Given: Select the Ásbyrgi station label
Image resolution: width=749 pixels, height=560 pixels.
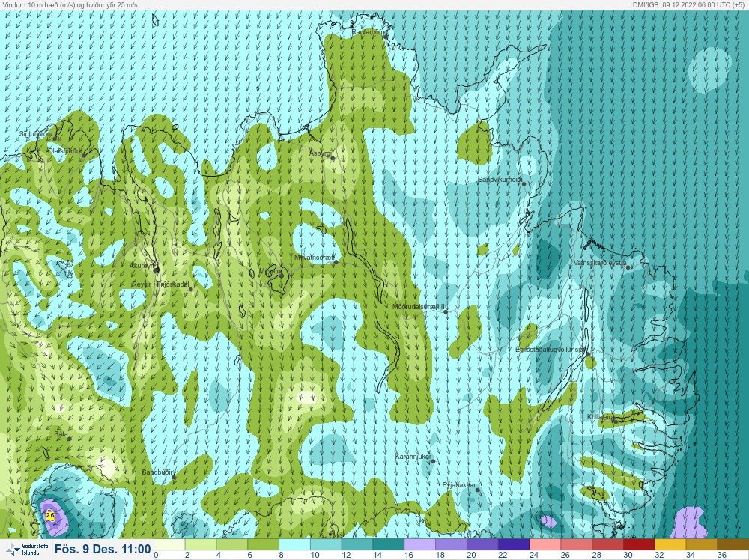Looking at the screenshot, I should coord(320,153).
